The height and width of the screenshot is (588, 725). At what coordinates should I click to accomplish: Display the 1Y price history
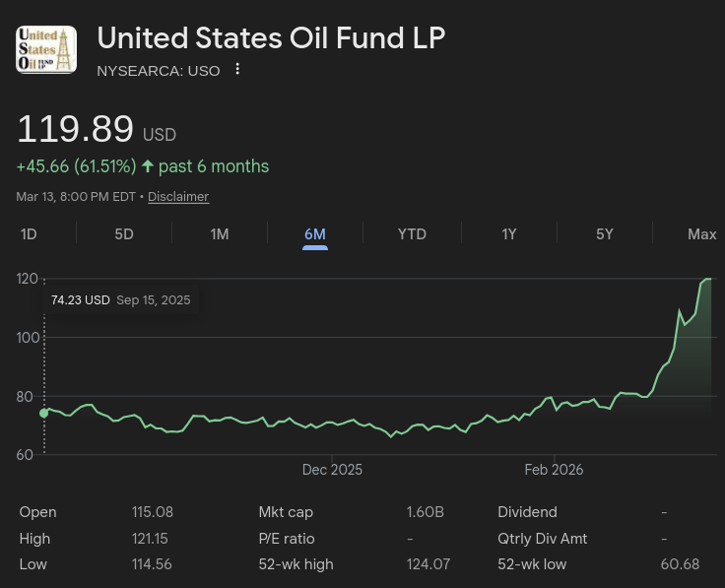pos(508,234)
